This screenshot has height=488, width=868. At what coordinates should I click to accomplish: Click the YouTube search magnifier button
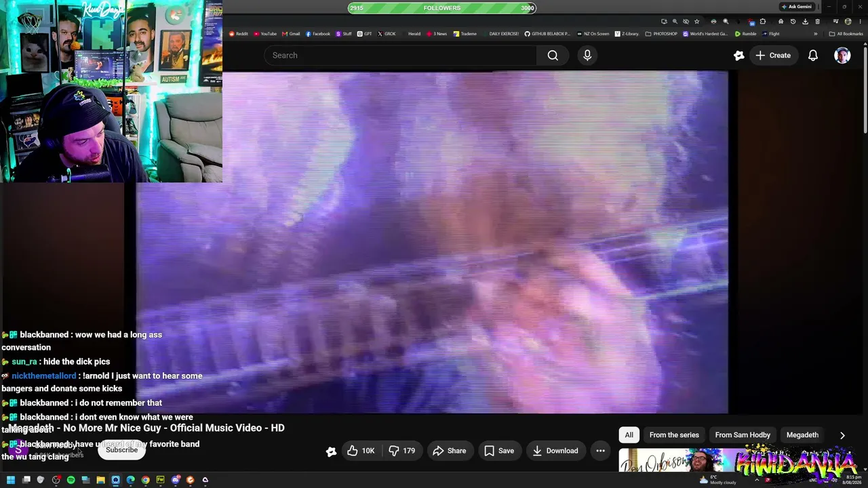(553, 56)
